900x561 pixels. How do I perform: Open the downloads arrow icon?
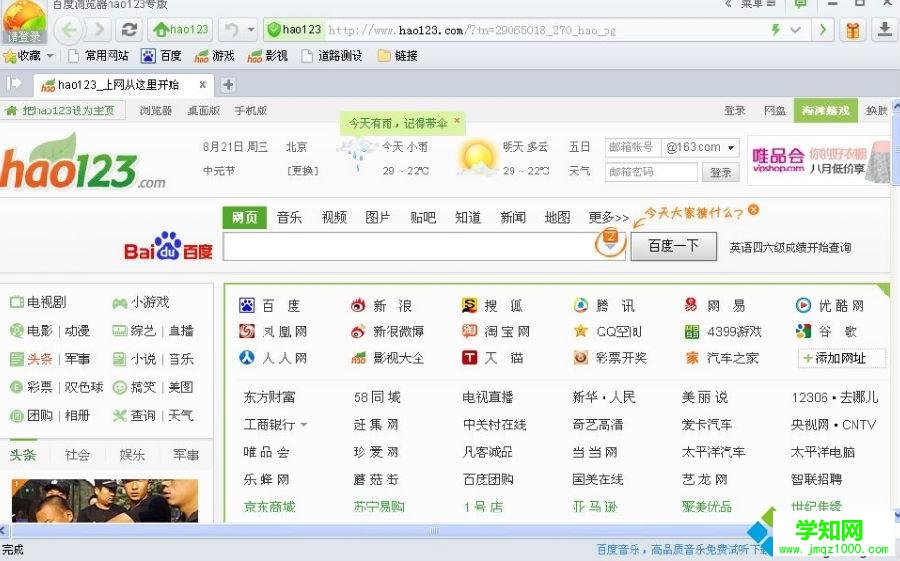[x=884, y=30]
